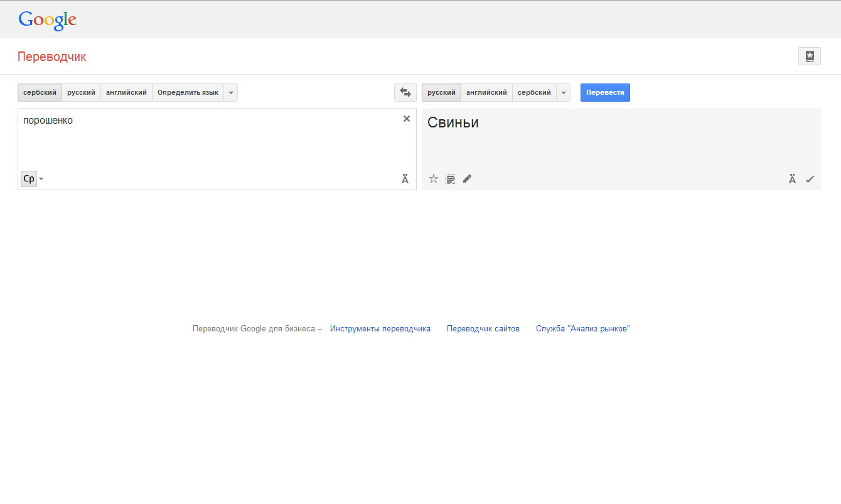Select сербский as source language

click(40, 92)
